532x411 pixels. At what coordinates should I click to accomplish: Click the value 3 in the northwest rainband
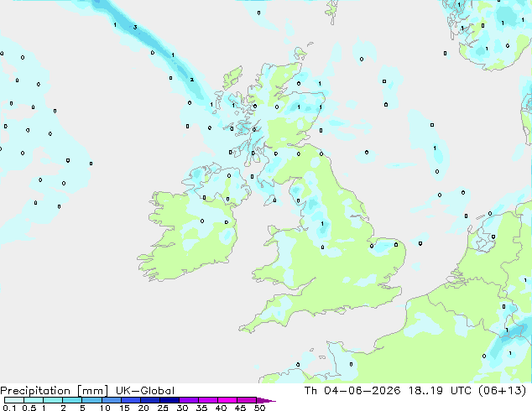coord(135,27)
